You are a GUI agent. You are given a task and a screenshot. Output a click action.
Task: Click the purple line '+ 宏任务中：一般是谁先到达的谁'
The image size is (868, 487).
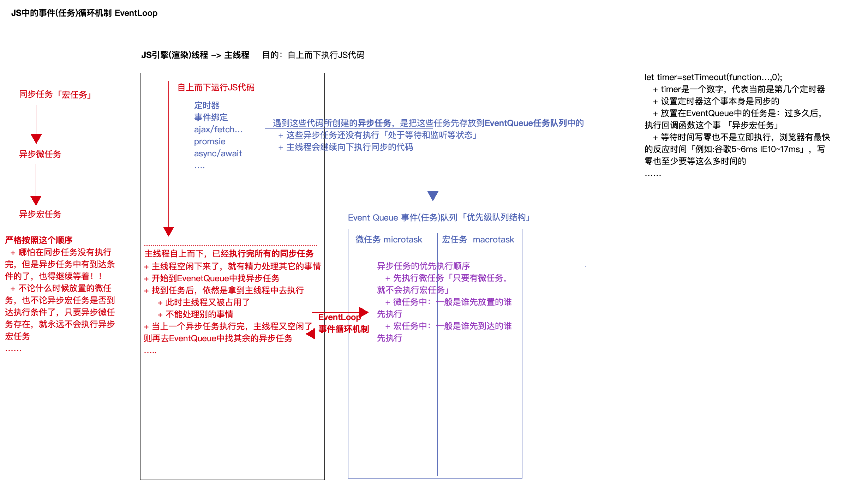(448, 326)
